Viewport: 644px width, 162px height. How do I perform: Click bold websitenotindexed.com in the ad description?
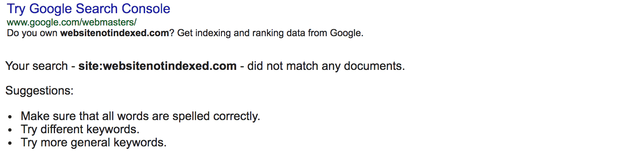click(x=115, y=33)
